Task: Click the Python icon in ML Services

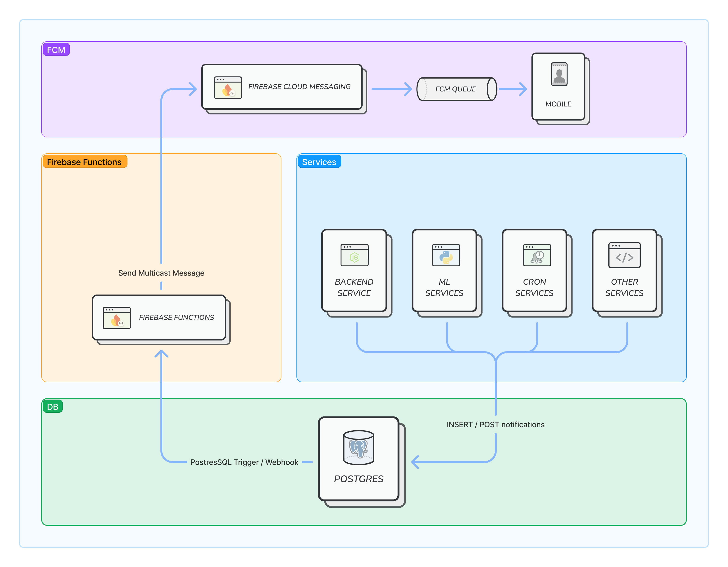Action: pos(446,255)
